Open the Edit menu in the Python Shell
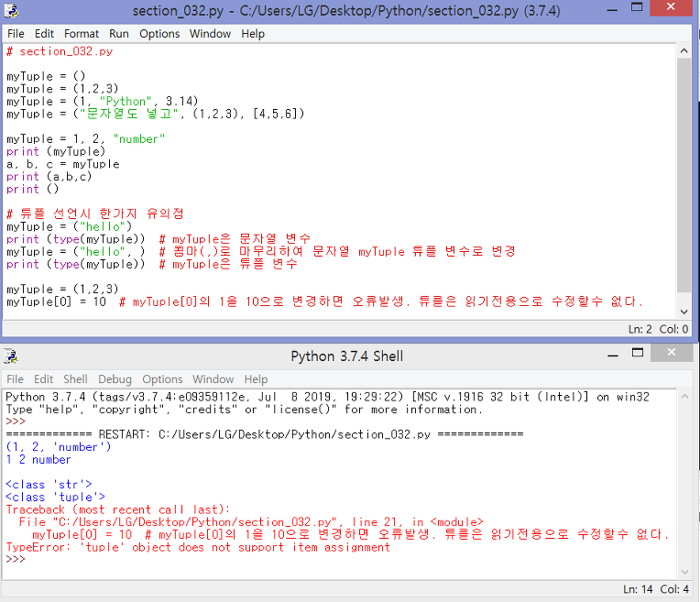 click(43, 379)
